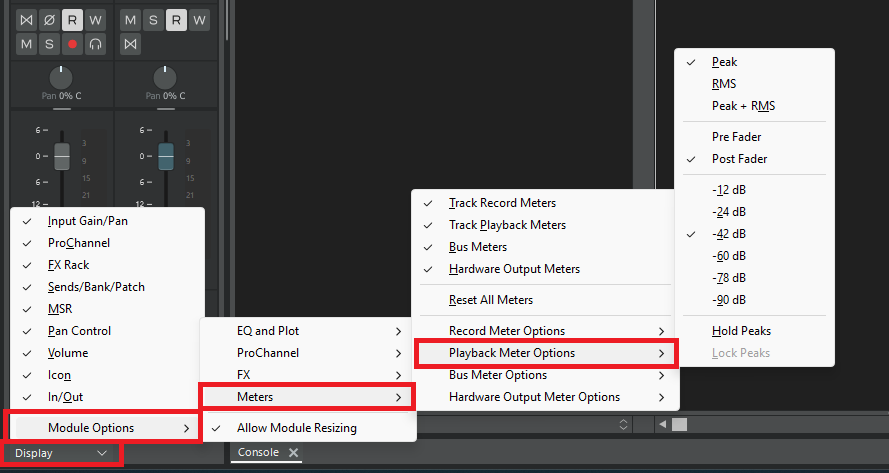
Task: Toggle phase invert on first channel strip
Action: (x=49, y=19)
